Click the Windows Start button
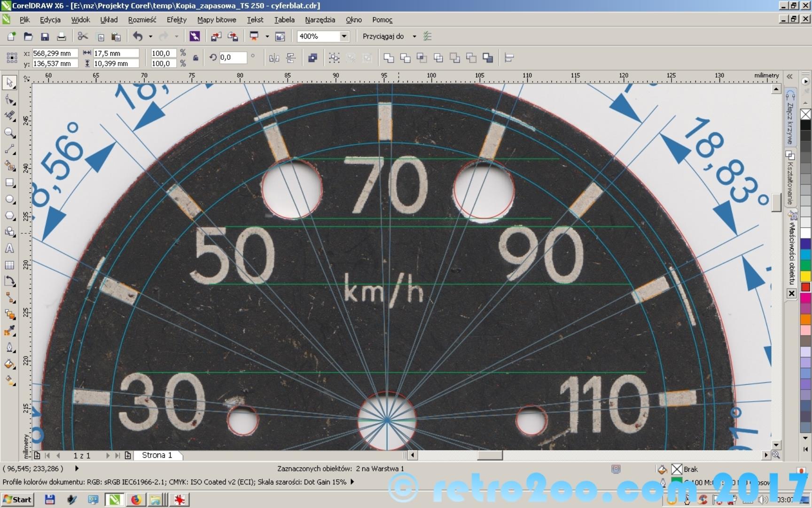The height and width of the screenshot is (508, 812). coord(17,500)
